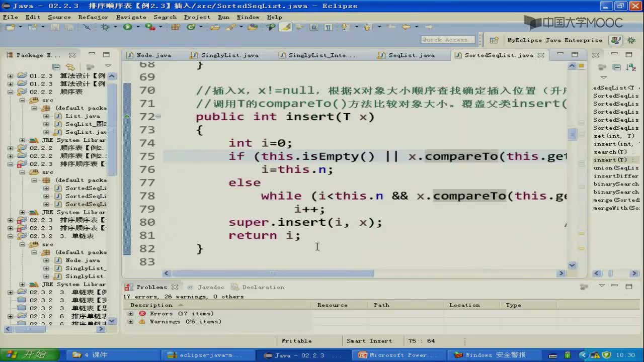Open the 4 课件 folder taskbar item
Viewport: 644px width, 362px height.
coord(112,355)
